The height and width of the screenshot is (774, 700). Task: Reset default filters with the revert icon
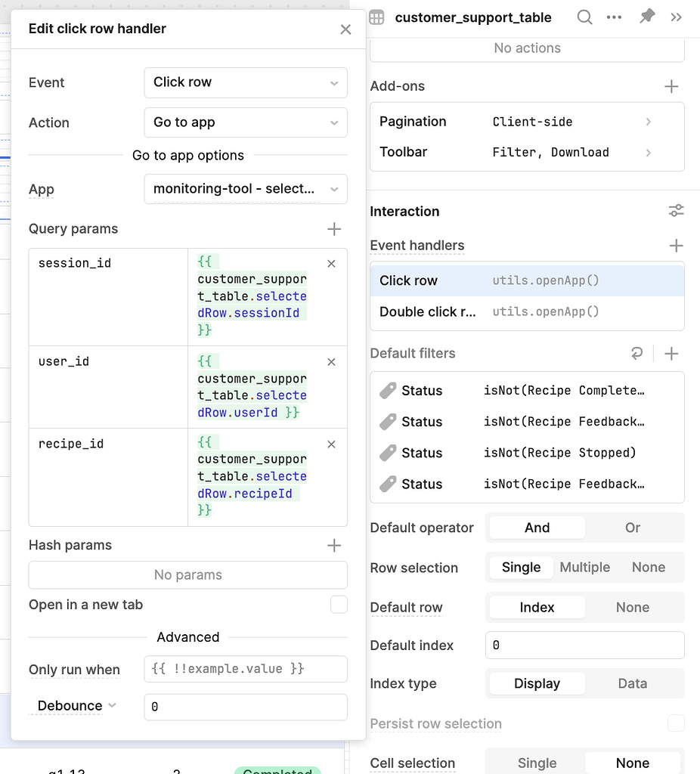point(637,354)
